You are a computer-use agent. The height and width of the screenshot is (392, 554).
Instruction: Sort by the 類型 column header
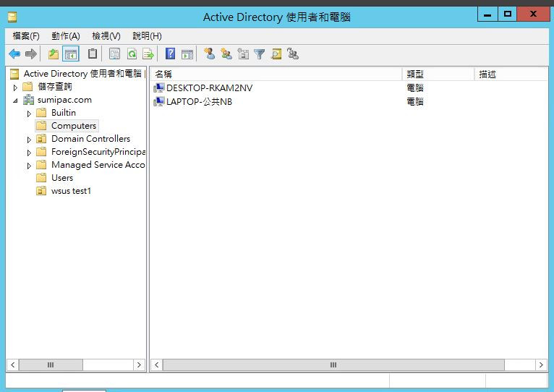(438, 74)
